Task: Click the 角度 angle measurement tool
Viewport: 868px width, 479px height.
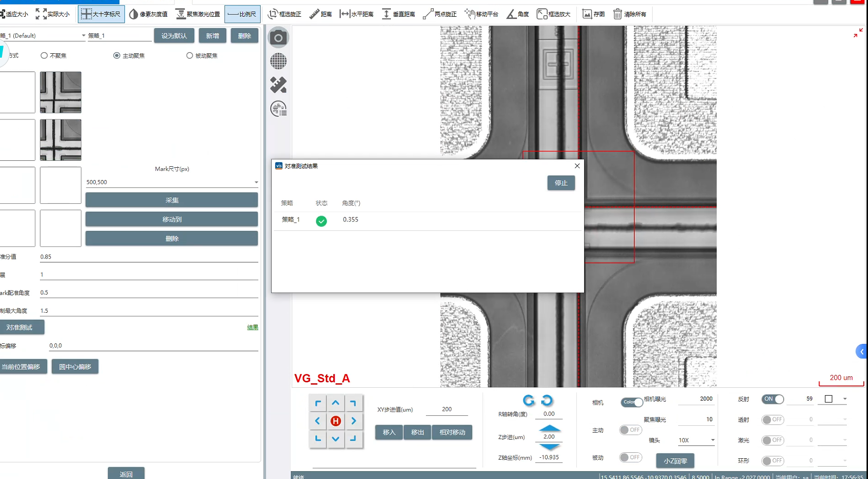Action: click(518, 14)
